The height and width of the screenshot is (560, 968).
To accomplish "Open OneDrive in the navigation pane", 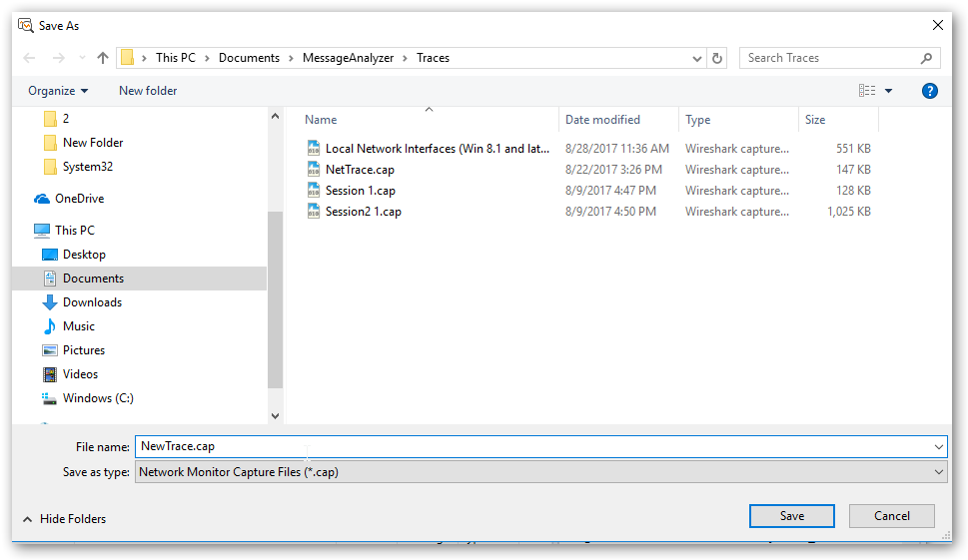I will 79,199.
